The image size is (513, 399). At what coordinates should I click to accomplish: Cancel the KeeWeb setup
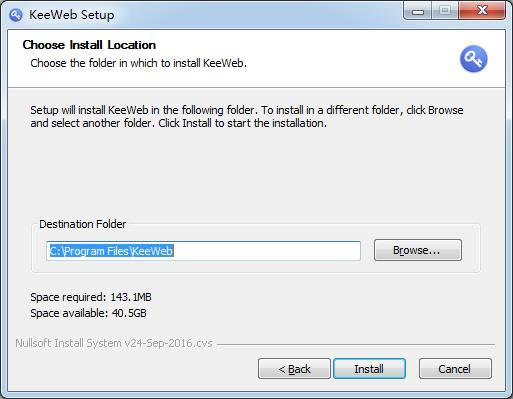point(455,369)
